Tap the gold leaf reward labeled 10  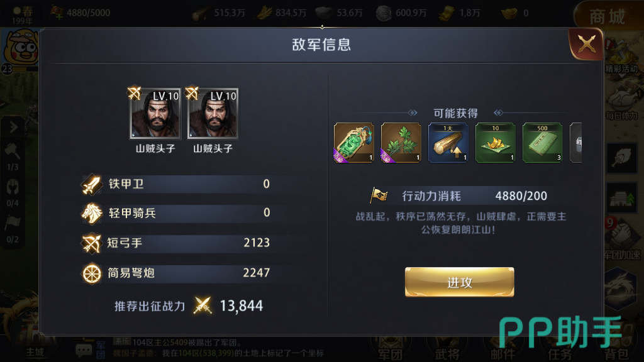pos(496,143)
